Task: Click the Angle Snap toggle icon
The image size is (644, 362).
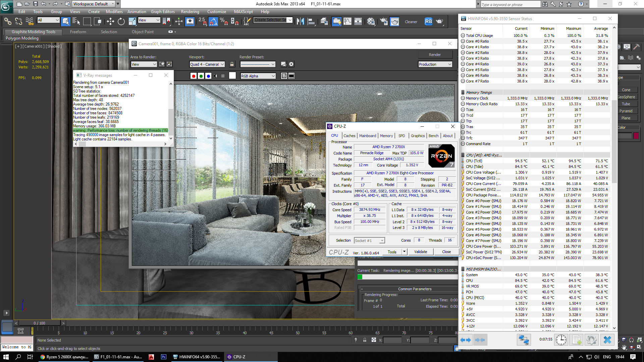Action: (x=213, y=22)
